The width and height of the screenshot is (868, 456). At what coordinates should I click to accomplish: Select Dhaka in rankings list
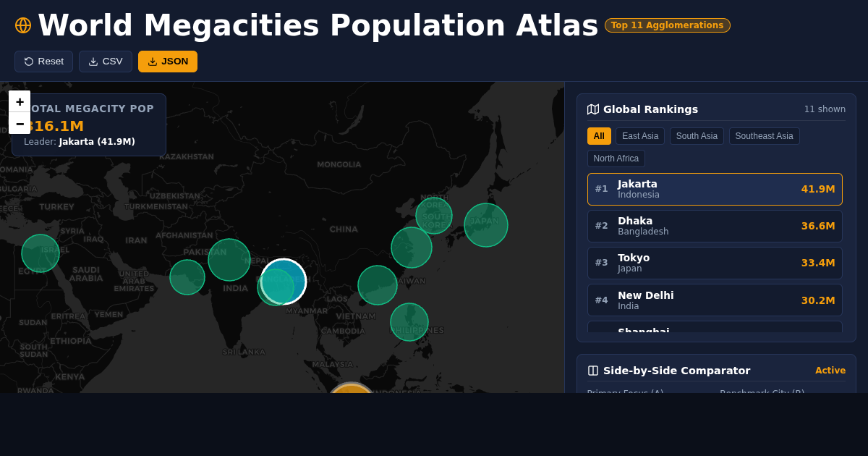click(x=715, y=226)
